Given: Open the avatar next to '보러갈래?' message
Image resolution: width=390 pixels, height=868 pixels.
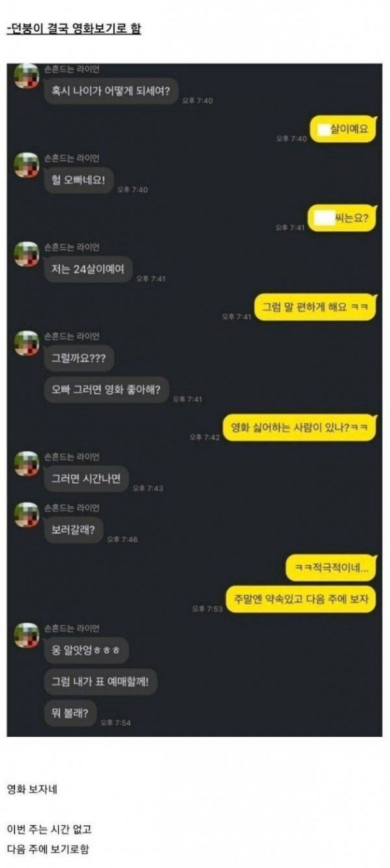Looking at the screenshot, I should click(x=27, y=515).
